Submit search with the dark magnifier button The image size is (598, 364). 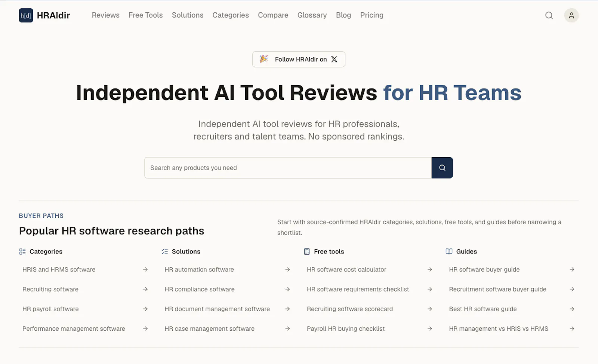[442, 168]
